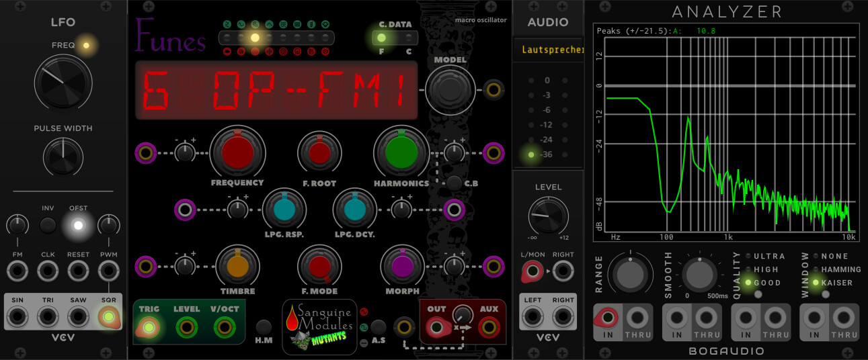Open the Lautsprecher audio device selector
The width and height of the screenshot is (868, 360).
click(x=548, y=50)
